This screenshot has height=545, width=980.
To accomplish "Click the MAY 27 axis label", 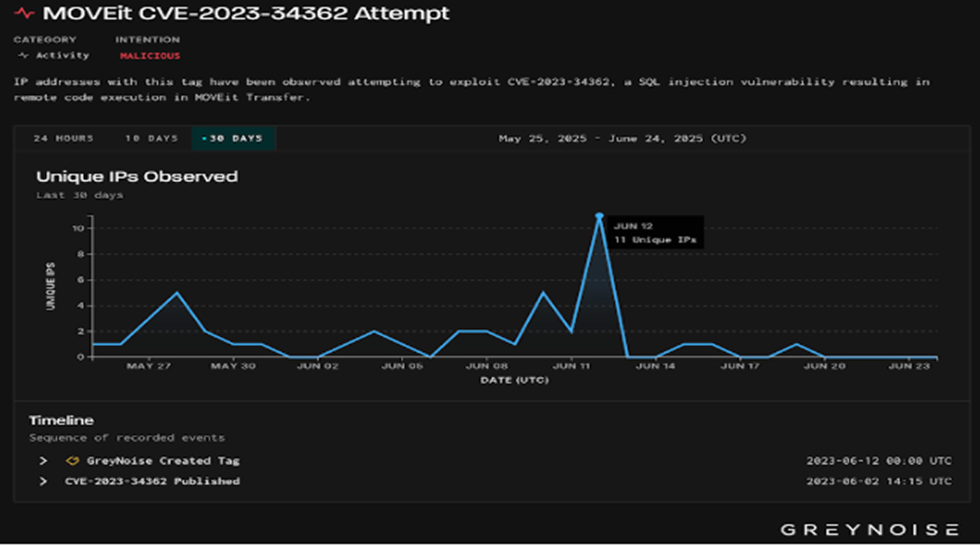I will [x=149, y=366].
